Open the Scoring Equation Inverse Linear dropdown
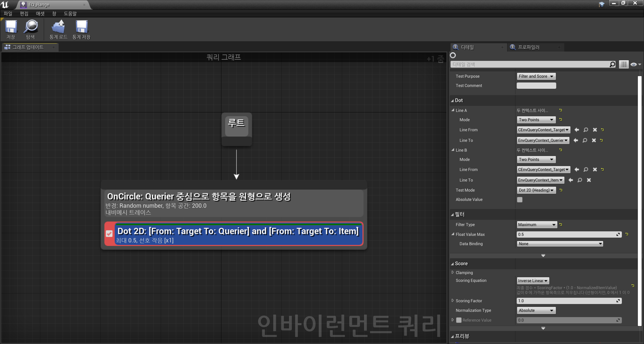Viewport: 644px width, 344px height. [533, 281]
